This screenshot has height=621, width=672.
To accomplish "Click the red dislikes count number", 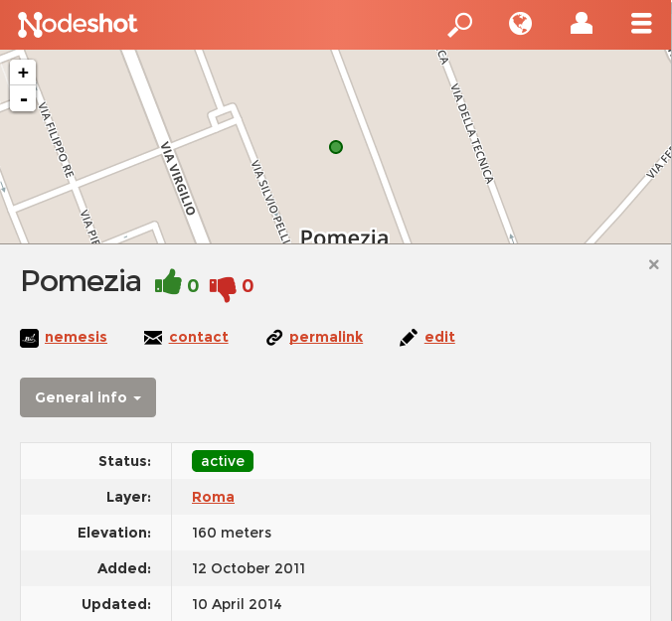I will pyautogui.click(x=248, y=286).
